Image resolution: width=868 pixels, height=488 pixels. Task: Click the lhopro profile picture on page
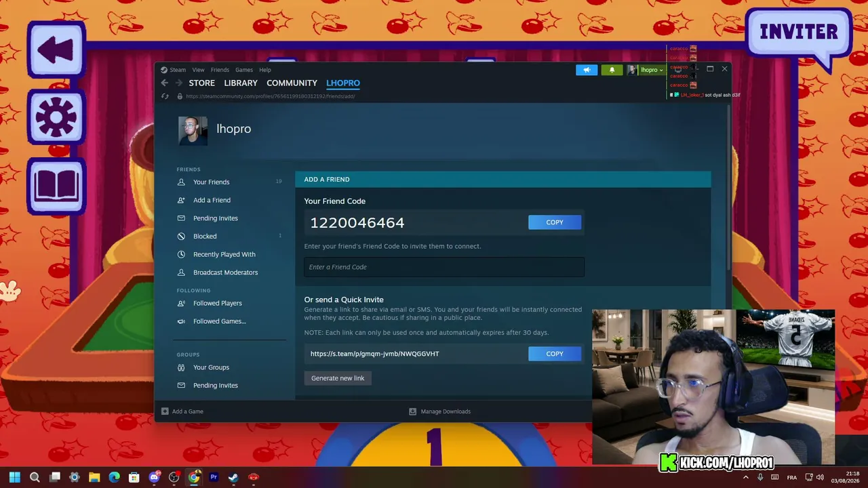[x=193, y=130]
